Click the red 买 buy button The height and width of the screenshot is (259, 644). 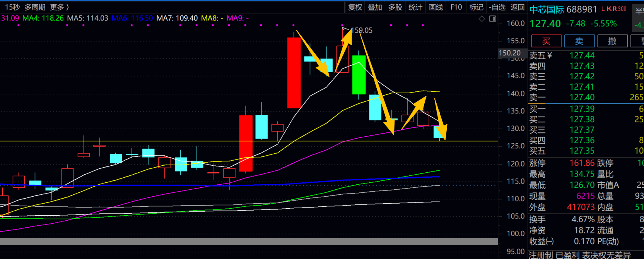[546, 41]
